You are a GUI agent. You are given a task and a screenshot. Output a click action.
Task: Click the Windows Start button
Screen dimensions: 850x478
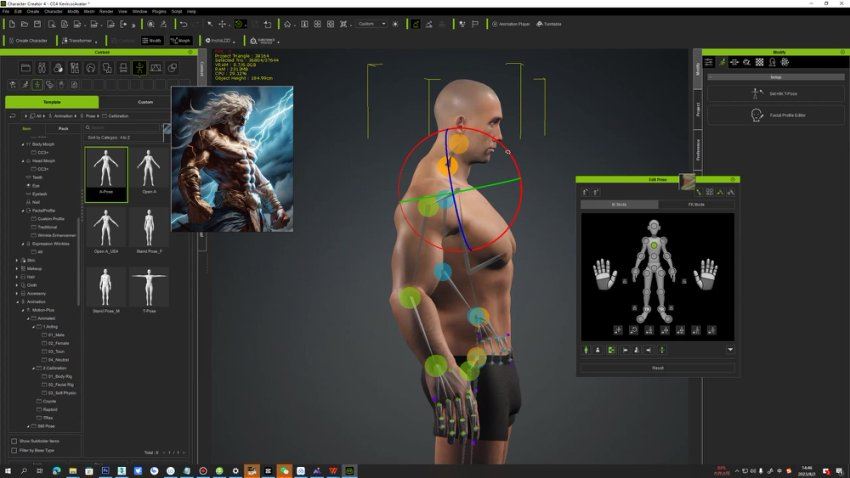point(8,470)
